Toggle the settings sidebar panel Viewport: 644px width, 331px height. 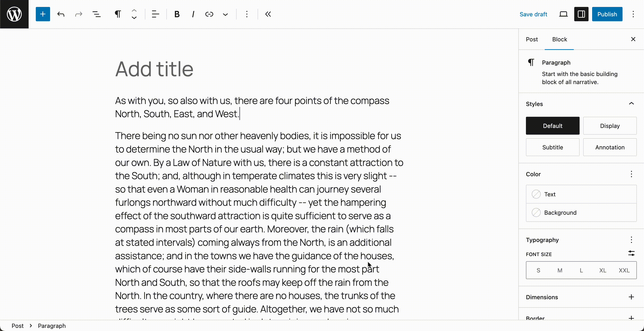(581, 14)
